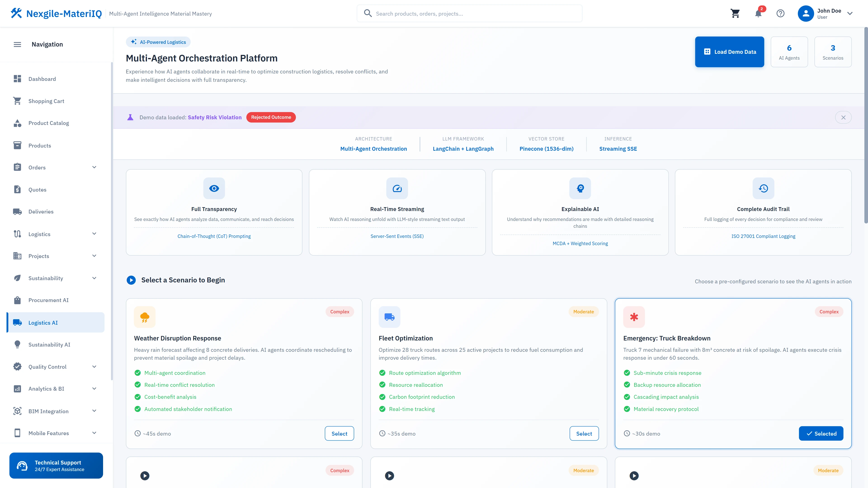Select the Weather Disruption Response scenario
Screen dimensions: 868x488
(x=339, y=434)
